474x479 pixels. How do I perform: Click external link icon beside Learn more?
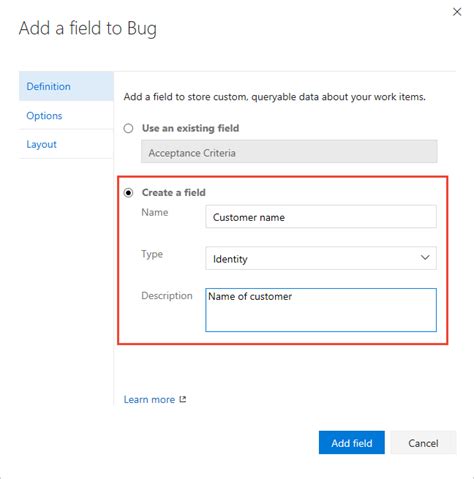coord(183,399)
